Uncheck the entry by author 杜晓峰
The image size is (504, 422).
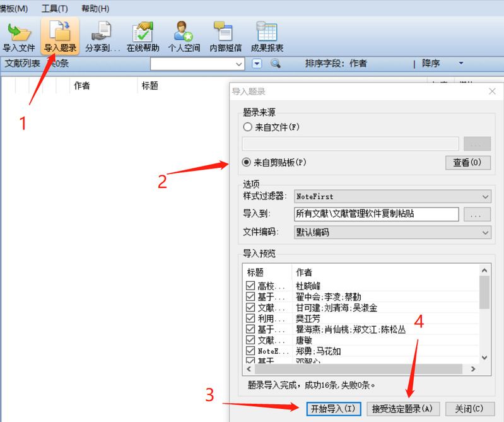pyautogui.click(x=250, y=286)
